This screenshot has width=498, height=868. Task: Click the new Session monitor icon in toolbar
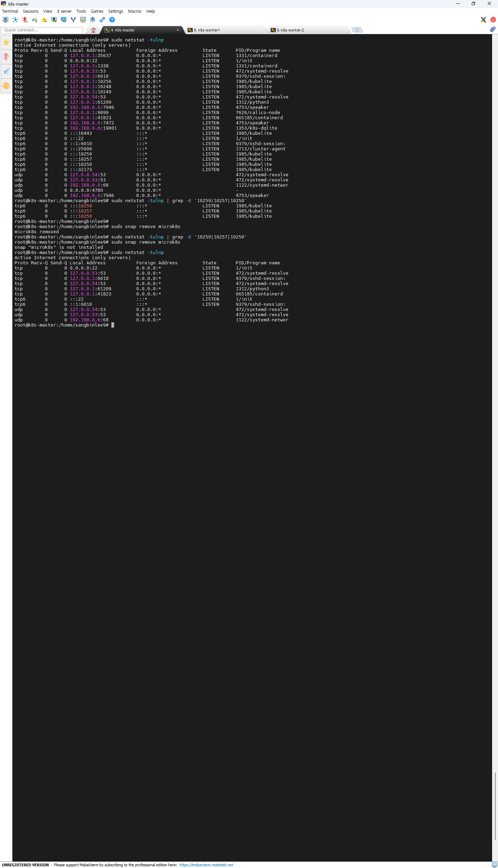[6, 20]
